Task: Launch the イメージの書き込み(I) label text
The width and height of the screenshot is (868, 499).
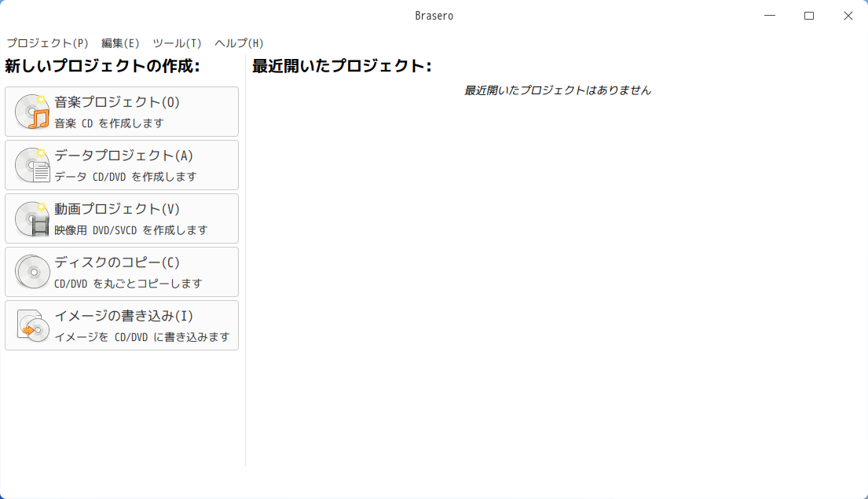Action: click(x=123, y=316)
